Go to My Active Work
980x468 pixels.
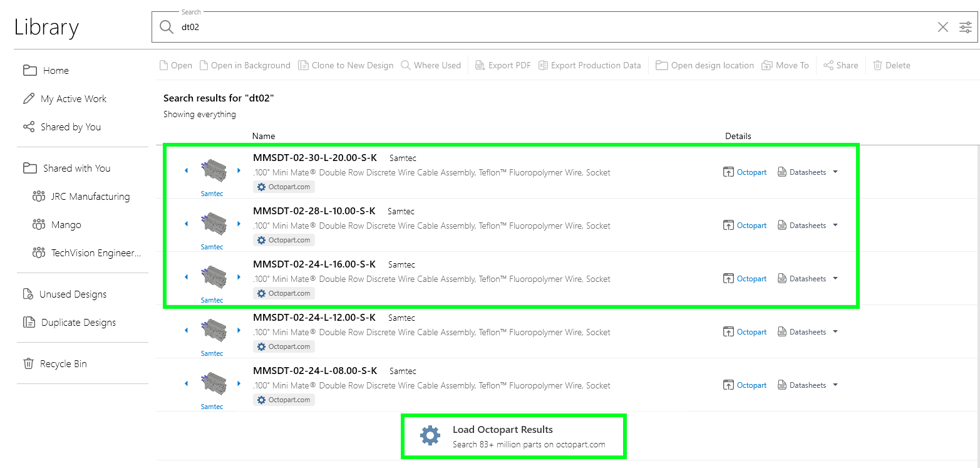[x=64, y=98]
